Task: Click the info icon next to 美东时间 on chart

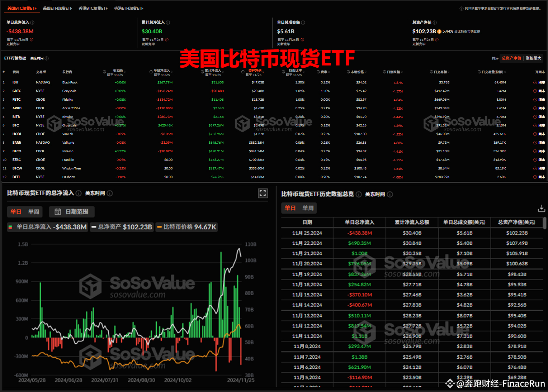Action: pos(109,193)
